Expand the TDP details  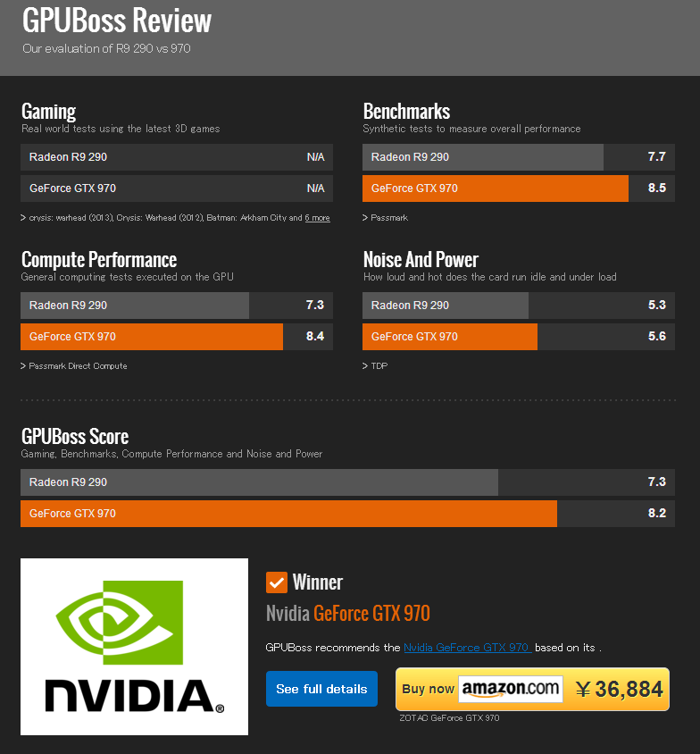pos(379,366)
